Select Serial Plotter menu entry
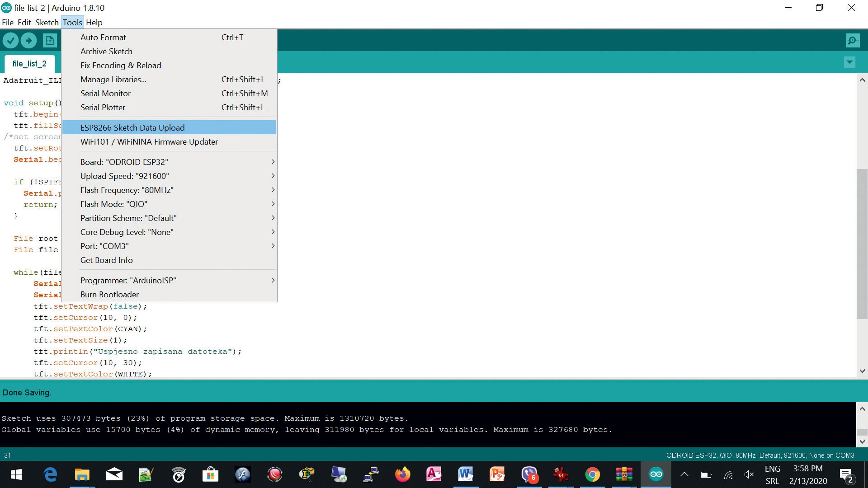The width and height of the screenshot is (868, 488). 169,108
